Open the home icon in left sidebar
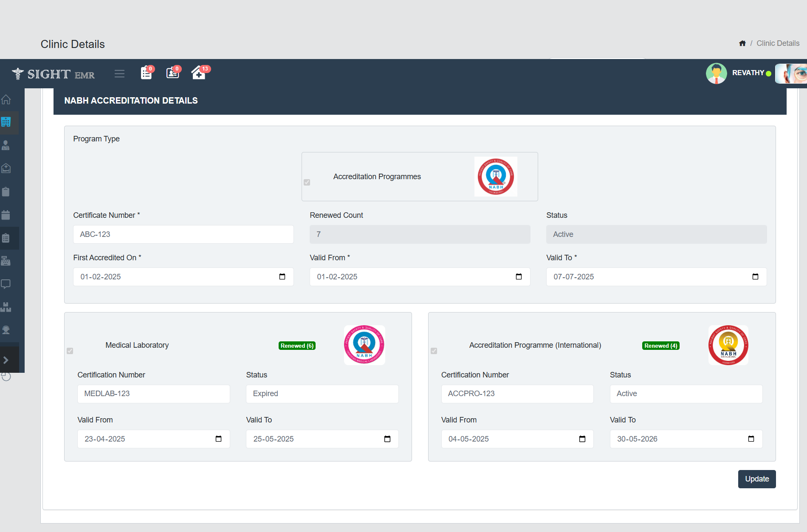 pyautogui.click(x=6, y=100)
